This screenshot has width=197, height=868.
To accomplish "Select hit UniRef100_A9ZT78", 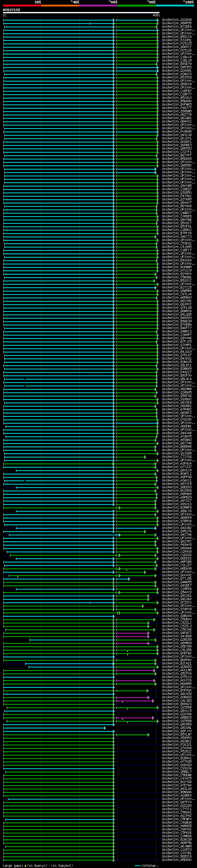I will (177, 115).
